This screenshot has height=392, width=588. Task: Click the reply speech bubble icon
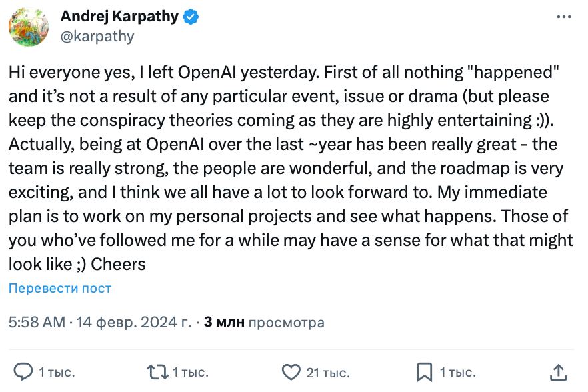[24, 372]
